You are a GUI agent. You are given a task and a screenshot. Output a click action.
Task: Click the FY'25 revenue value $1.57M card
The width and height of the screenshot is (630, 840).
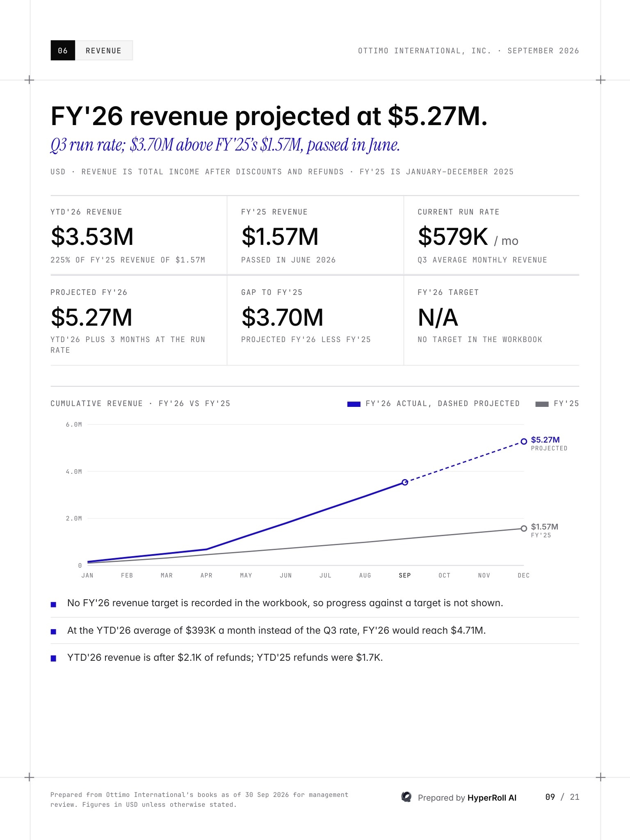pyautogui.click(x=280, y=237)
